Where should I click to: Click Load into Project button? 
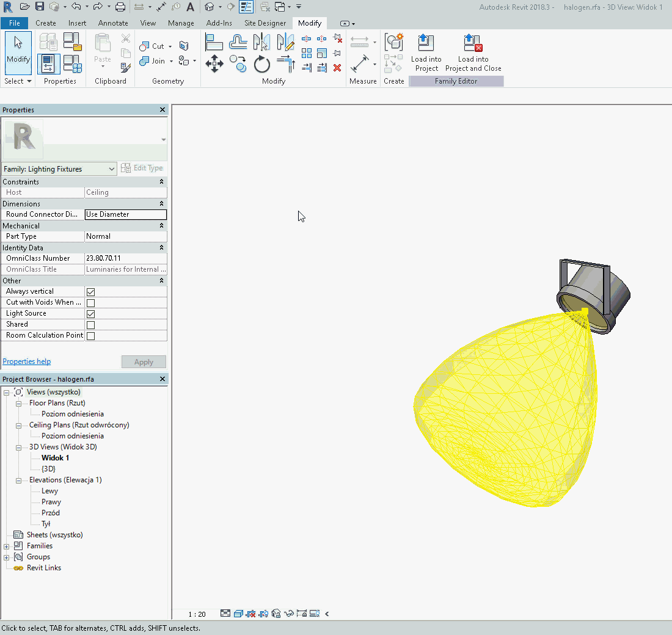point(426,53)
